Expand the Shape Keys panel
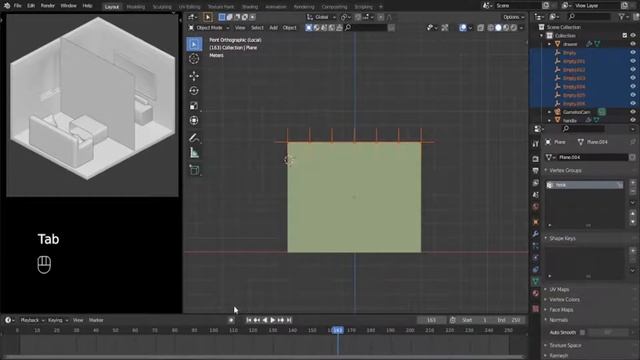640x360 pixels. (562, 238)
